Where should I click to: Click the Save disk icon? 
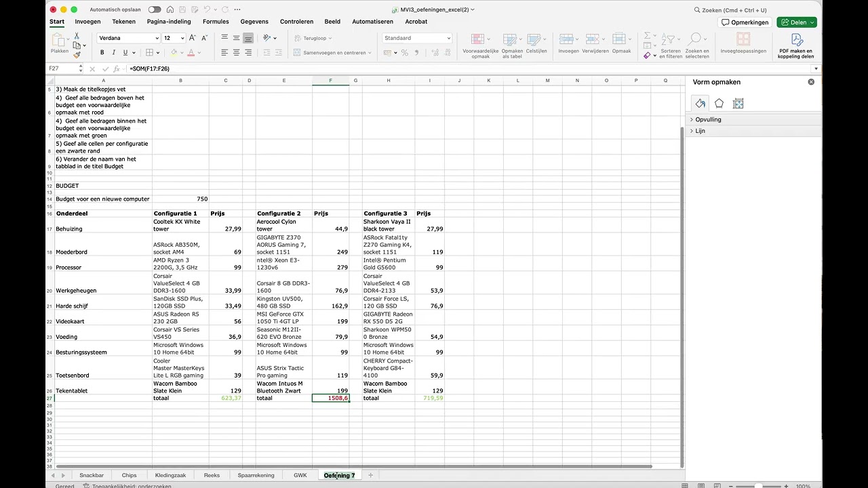[182, 9]
